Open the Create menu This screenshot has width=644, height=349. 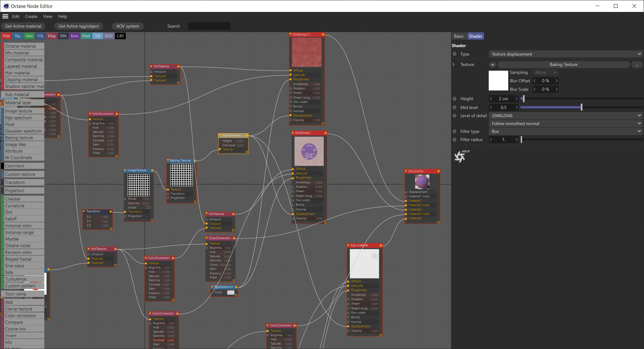[x=31, y=16]
